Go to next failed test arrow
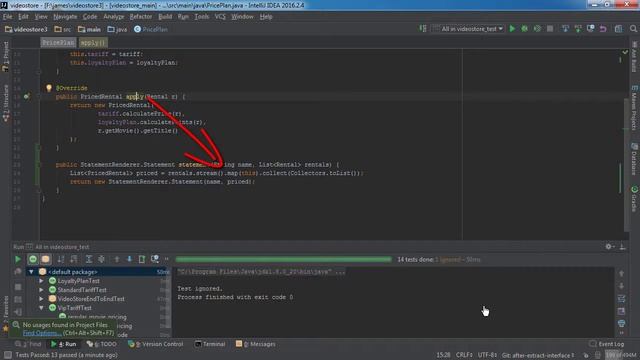This screenshot has height=360, width=640. [129, 259]
